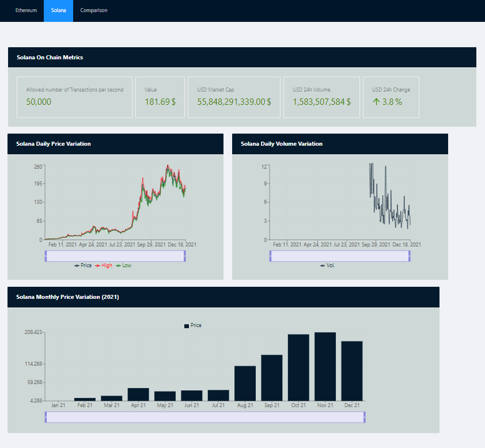Click the May 21 bar in monthly chart
485x448 pixels.
tap(165, 396)
